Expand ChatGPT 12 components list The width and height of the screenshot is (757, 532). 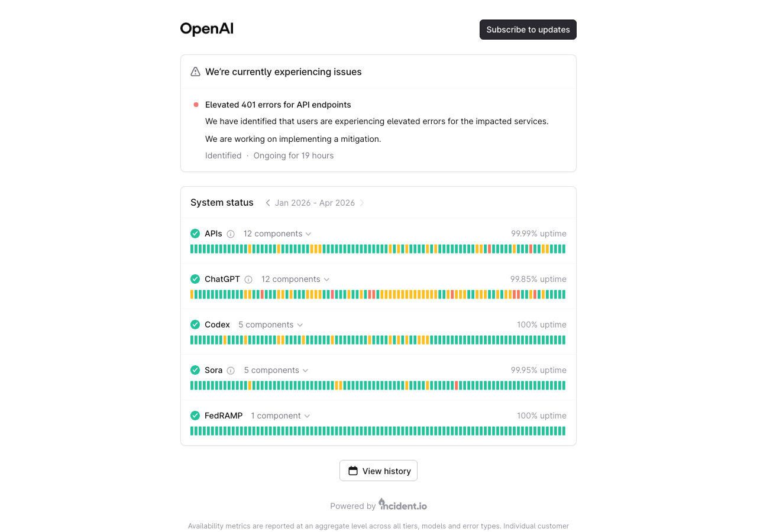[295, 279]
